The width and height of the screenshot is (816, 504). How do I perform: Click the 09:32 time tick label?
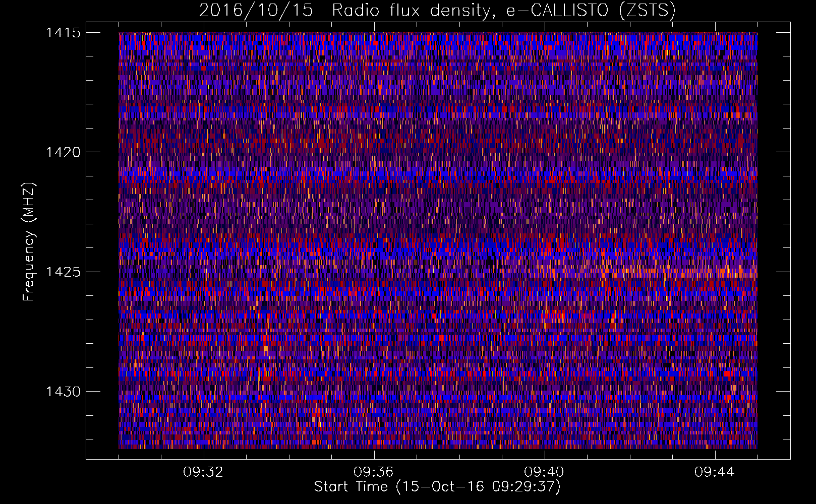point(203,472)
